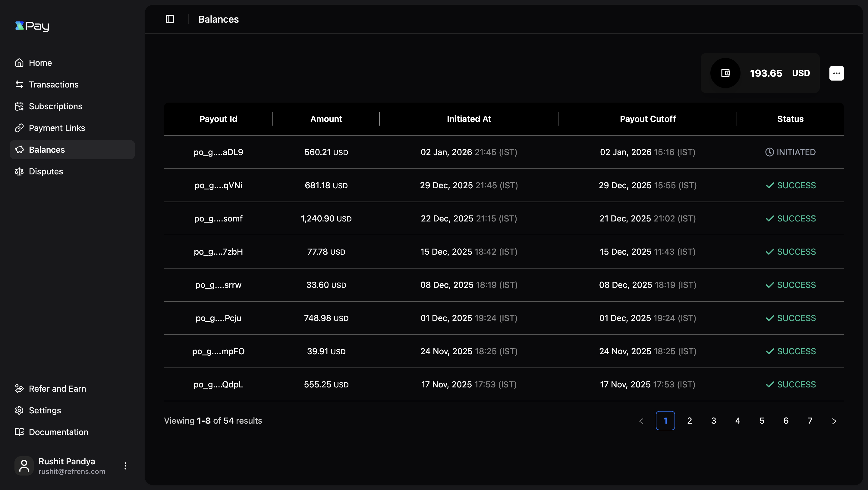
Task: Select the Payment Links icon
Action: pyautogui.click(x=19, y=128)
